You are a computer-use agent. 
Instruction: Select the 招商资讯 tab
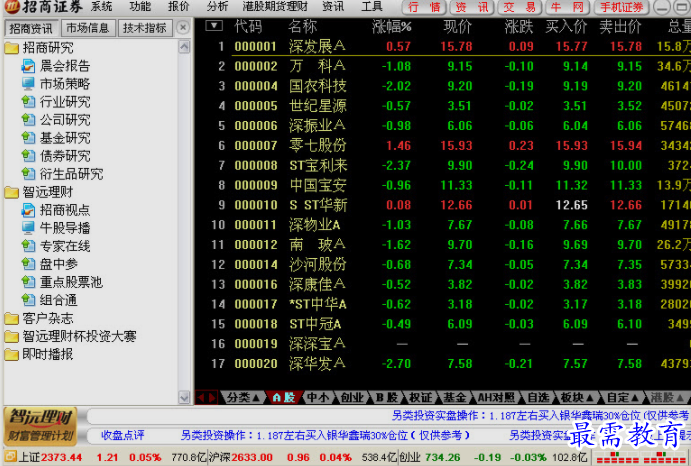[31, 29]
